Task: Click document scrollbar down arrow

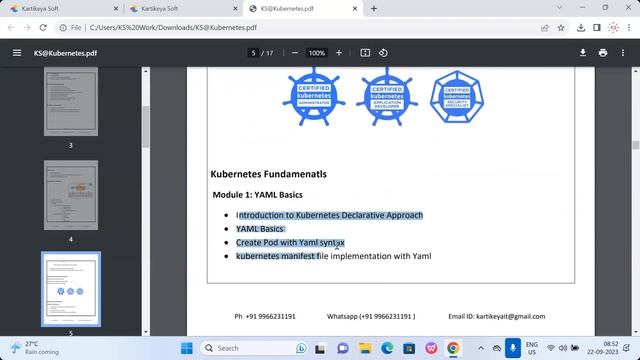Action: click(636, 332)
